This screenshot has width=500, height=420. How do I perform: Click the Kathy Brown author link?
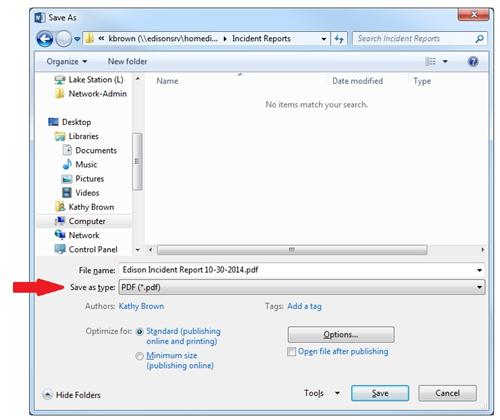[141, 306]
